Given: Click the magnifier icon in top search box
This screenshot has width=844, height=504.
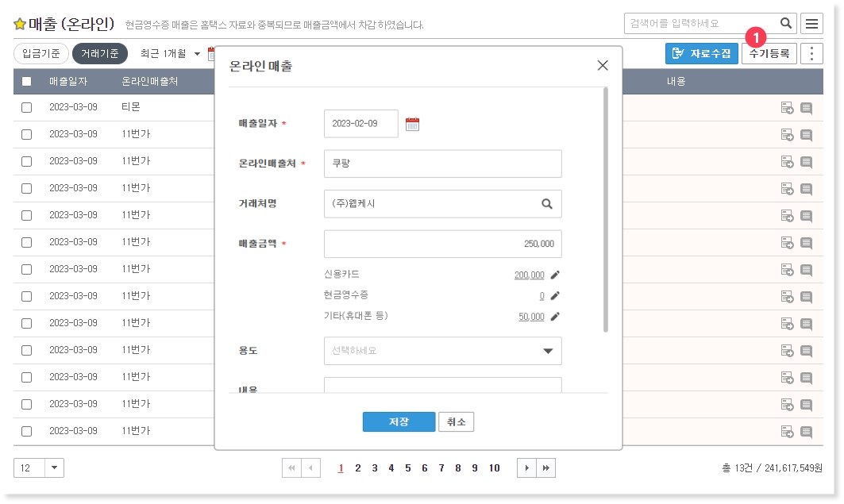Looking at the screenshot, I should (785, 24).
